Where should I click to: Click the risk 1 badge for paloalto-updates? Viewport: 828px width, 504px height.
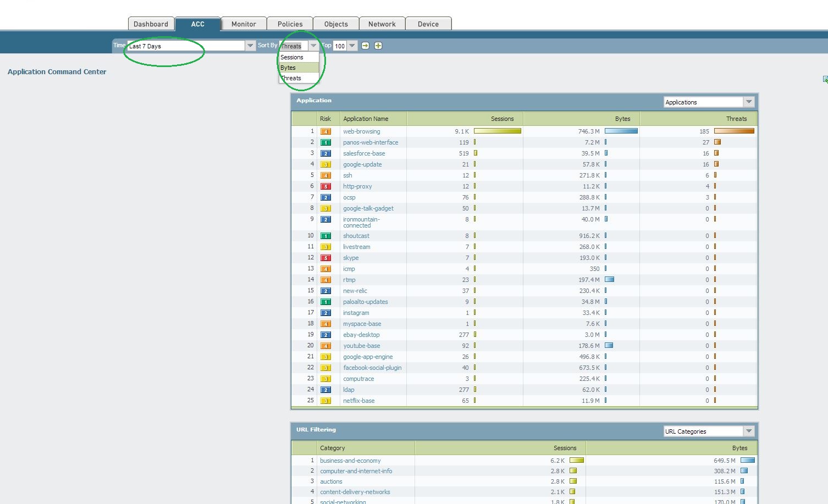coord(325,302)
